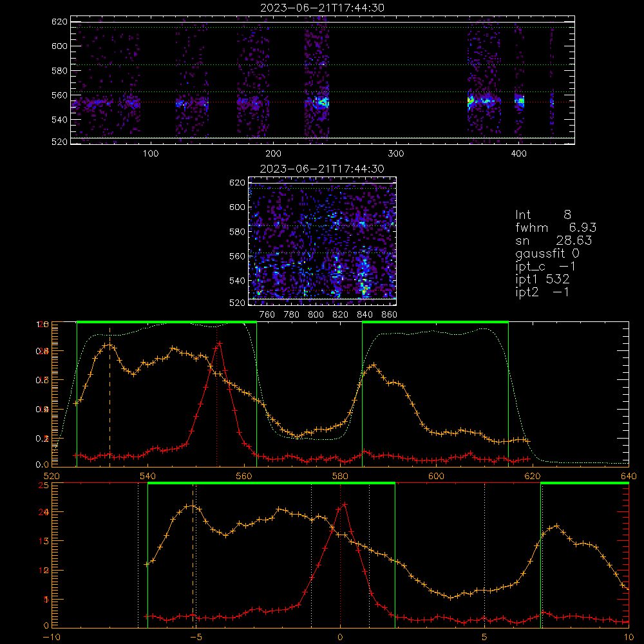The image size is (644, 644).
Task: Click the 820 tick label under zoomed image
Action: [341, 315]
